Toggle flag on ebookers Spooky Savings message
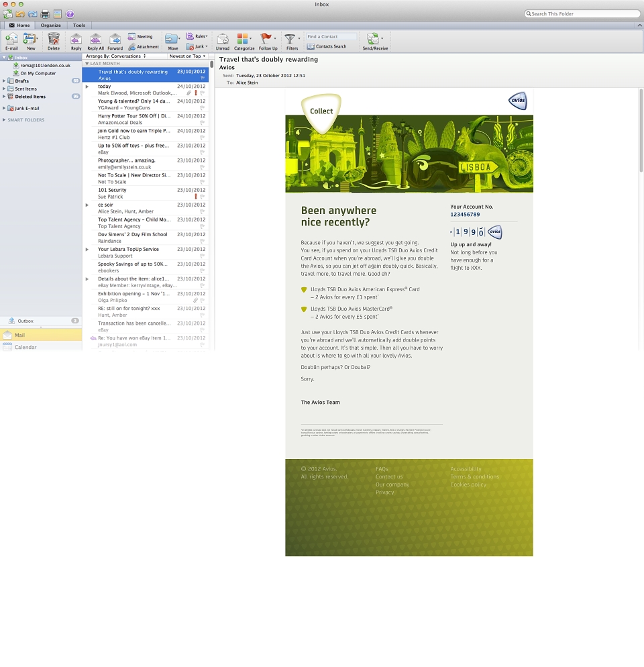 203,270
